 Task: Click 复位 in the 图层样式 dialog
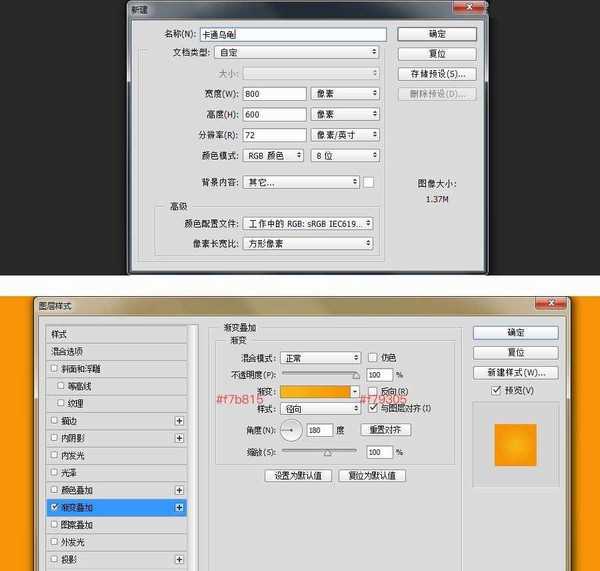pyautogui.click(x=515, y=352)
